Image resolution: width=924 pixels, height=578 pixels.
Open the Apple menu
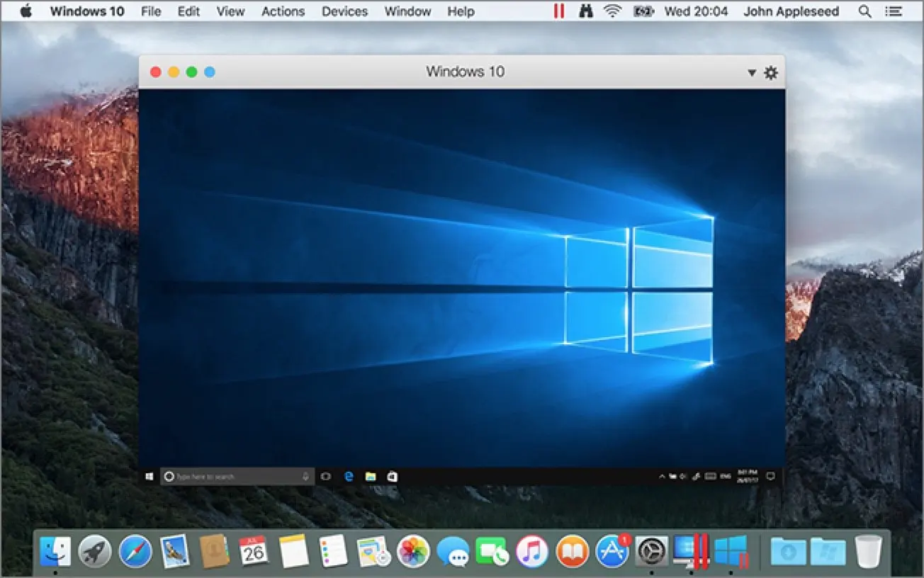pyautogui.click(x=26, y=11)
